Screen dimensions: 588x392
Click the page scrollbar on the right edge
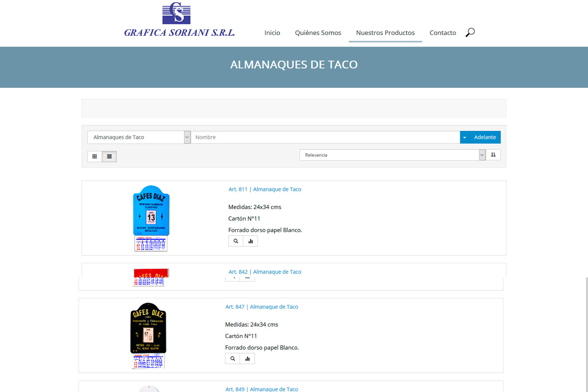click(587, 334)
